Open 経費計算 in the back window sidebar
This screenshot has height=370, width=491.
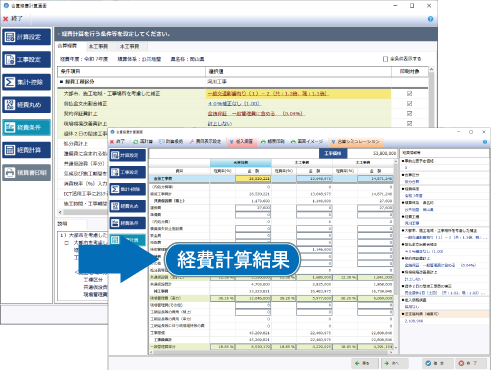click(x=27, y=150)
